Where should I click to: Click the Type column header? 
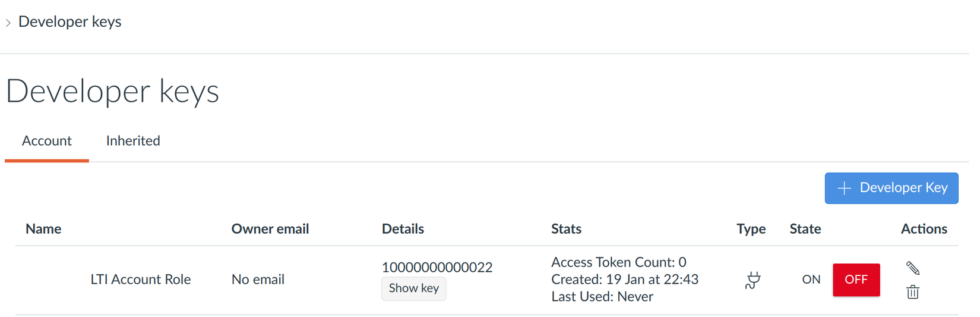pyautogui.click(x=751, y=229)
